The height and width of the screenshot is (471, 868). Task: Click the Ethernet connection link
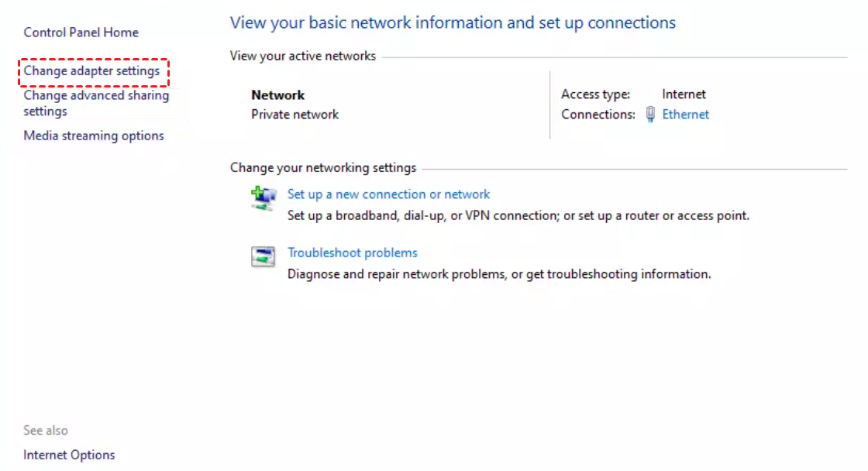685,114
